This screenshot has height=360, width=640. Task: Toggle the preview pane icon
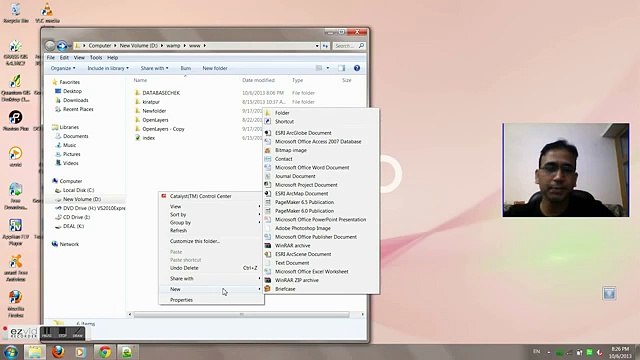tap(341, 68)
